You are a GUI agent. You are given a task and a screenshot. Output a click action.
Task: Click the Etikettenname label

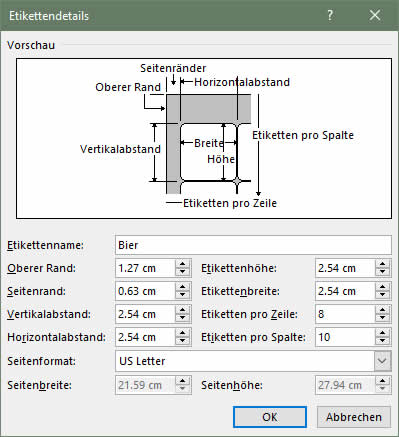point(45,245)
